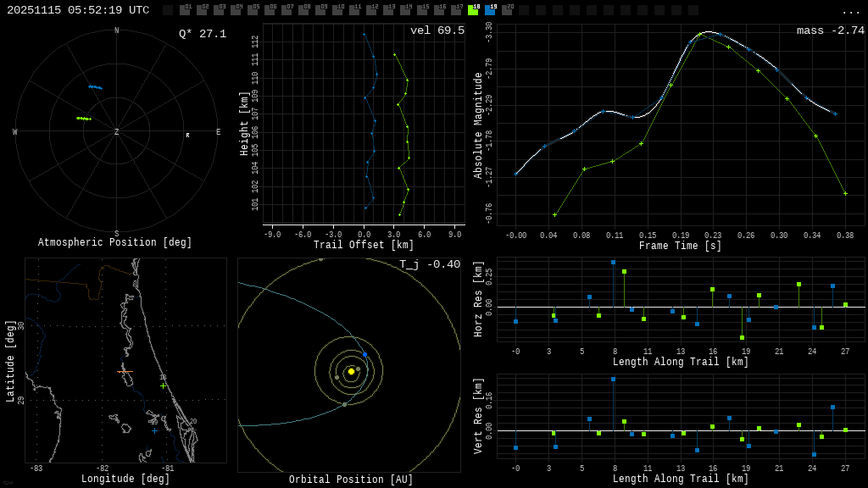Click blue station cross on map
The height and width of the screenshot is (488, 868).
[154, 430]
